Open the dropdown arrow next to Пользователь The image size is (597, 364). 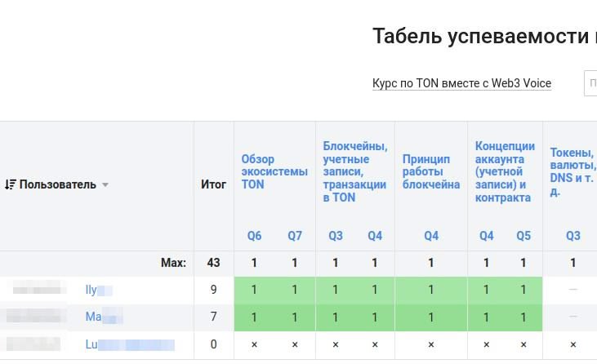[105, 185]
